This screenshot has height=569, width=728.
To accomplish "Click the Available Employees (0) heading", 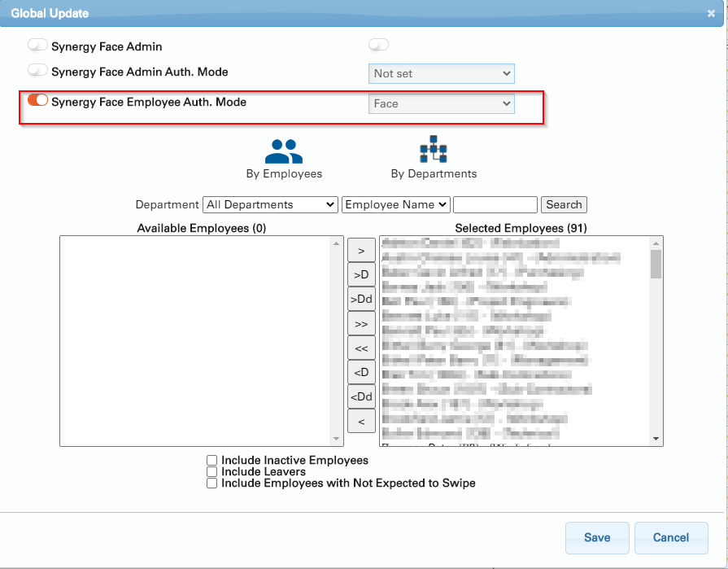I will [x=202, y=228].
